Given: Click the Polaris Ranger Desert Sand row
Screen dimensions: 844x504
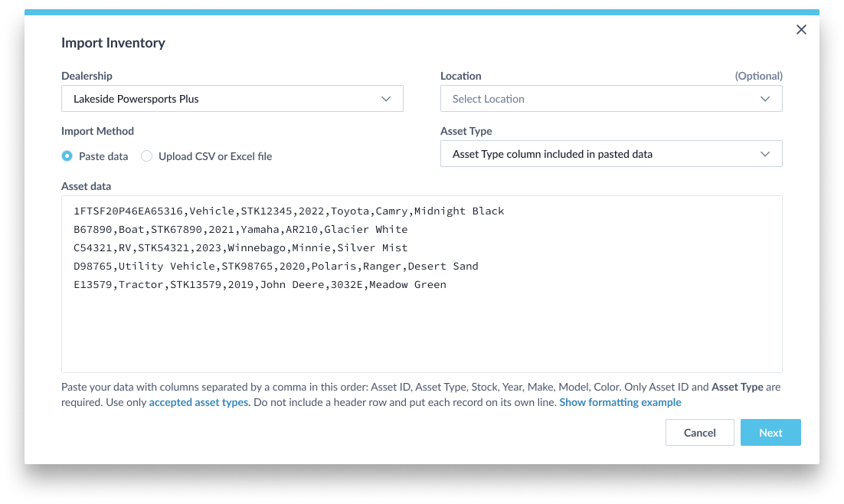Looking at the screenshot, I should [276, 266].
